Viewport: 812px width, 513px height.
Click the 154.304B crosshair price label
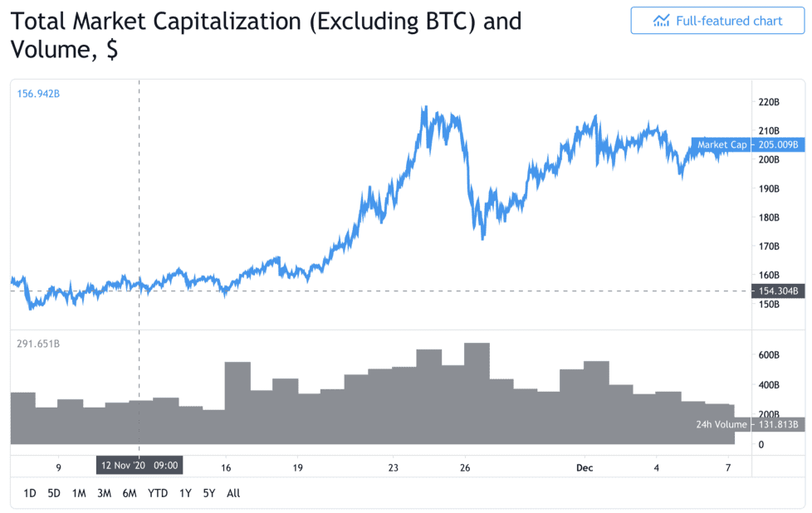778,291
